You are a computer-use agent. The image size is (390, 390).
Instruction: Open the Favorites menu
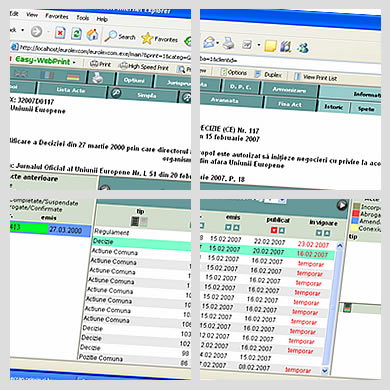57,16
